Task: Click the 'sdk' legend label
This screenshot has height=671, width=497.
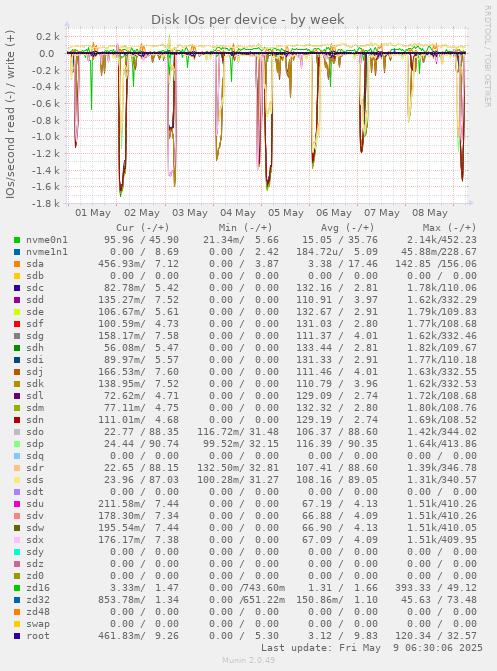Action: (x=35, y=384)
